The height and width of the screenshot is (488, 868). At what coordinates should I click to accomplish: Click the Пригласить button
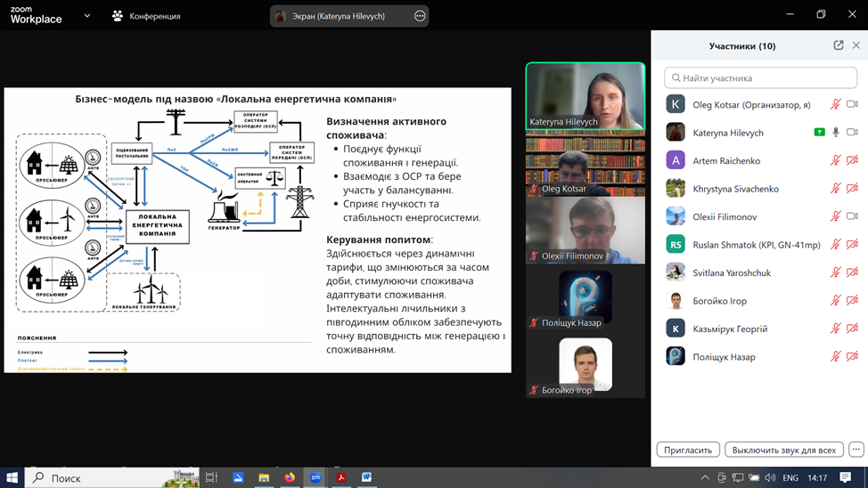(688, 450)
